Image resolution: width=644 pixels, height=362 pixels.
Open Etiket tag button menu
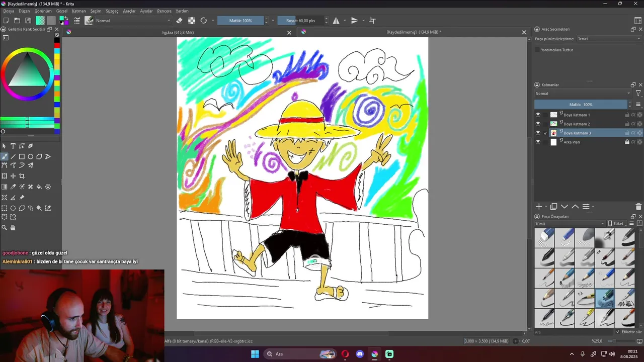point(618,224)
